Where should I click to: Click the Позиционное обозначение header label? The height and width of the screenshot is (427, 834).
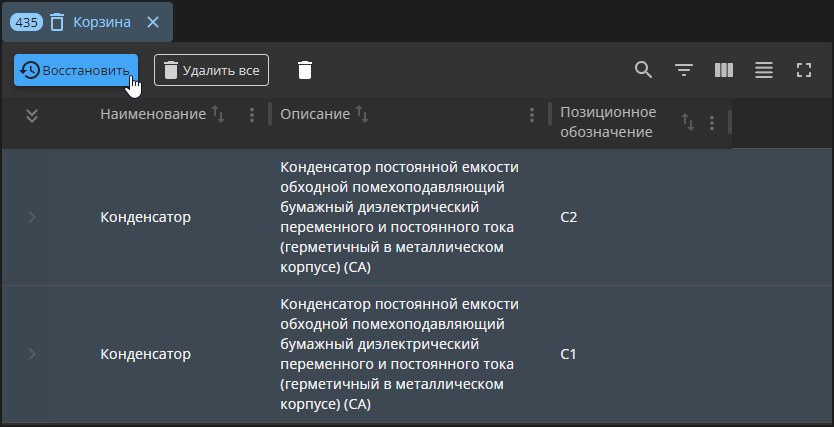click(608, 122)
